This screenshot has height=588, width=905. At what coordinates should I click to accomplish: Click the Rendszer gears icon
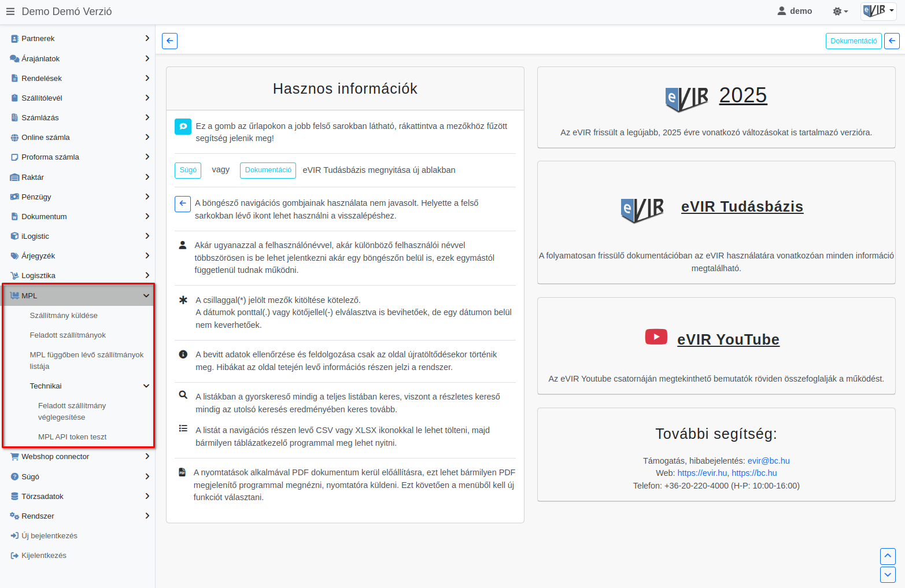point(14,516)
